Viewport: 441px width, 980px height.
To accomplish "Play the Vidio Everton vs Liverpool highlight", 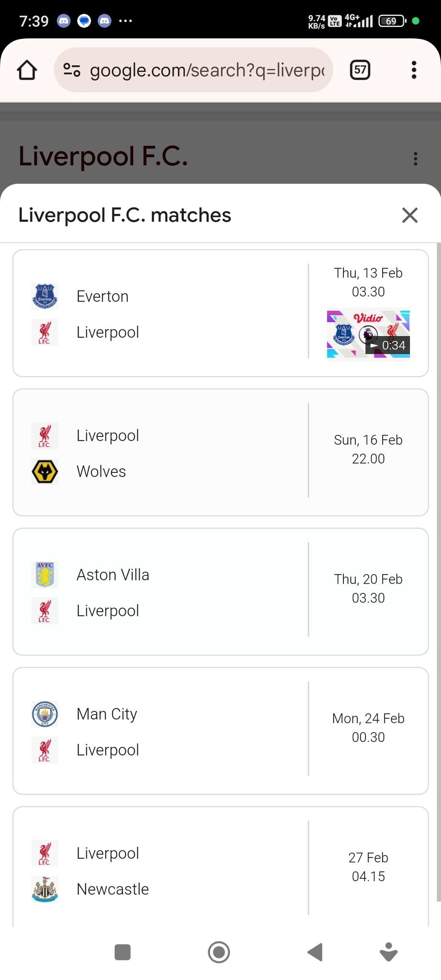I will click(x=368, y=334).
